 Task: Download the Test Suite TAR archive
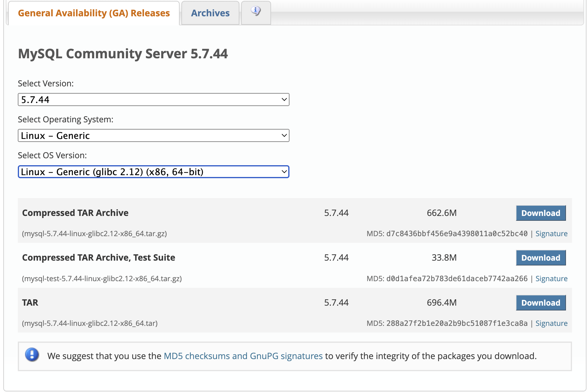coord(540,258)
